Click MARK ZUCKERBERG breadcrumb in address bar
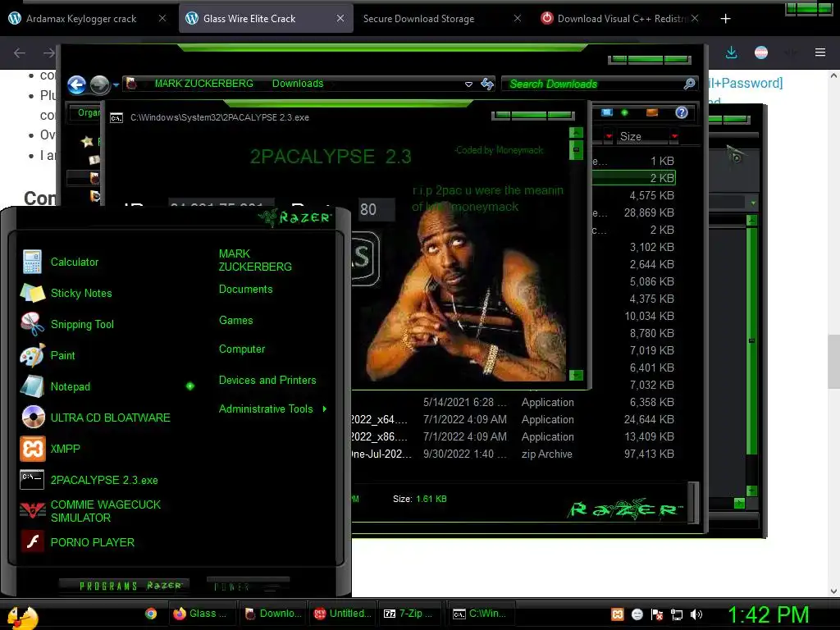840x630 pixels. pos(203,84)
